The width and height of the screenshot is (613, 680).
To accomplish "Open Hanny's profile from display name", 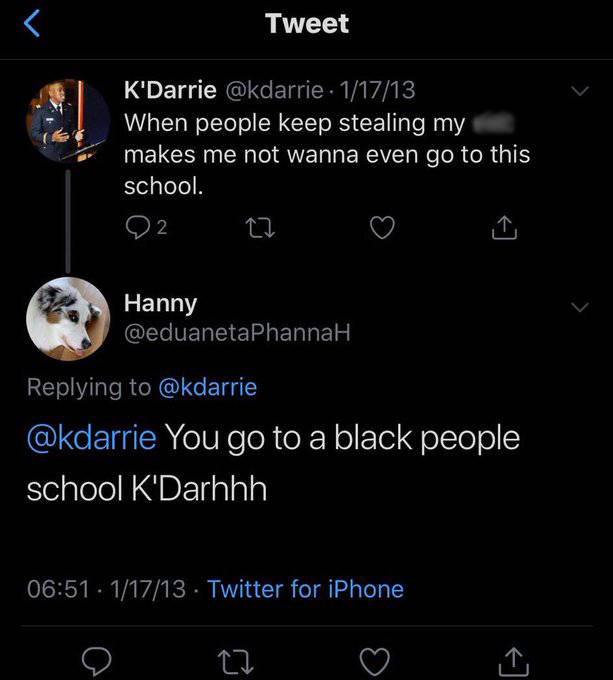I will tap(160, 301).
